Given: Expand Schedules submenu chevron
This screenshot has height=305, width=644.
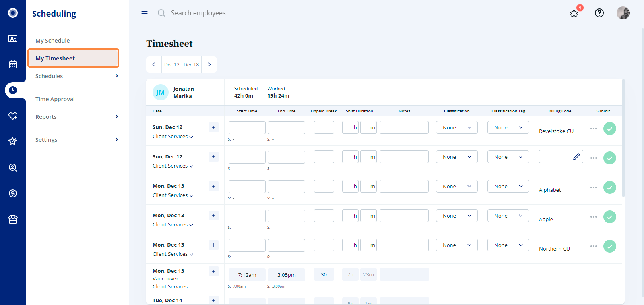Looking at the screenshot, I should [117, 76].
